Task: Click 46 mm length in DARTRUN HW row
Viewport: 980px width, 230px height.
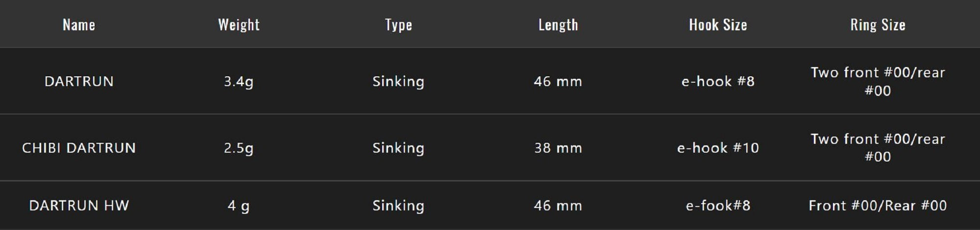Action: 558,206
